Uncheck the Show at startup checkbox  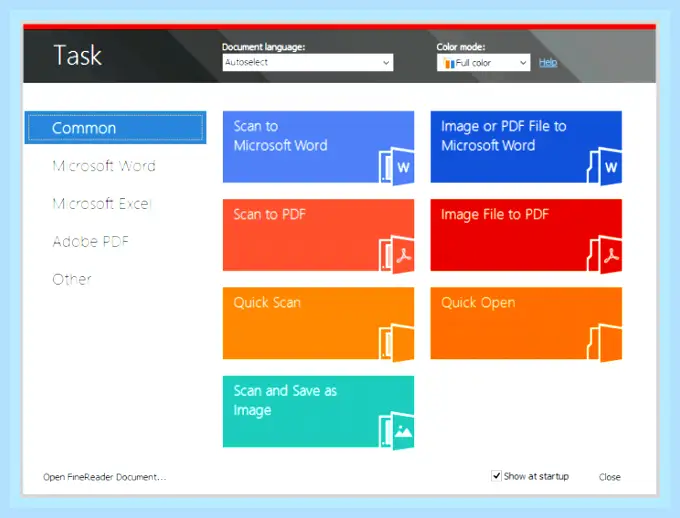(x=496, y=476)
